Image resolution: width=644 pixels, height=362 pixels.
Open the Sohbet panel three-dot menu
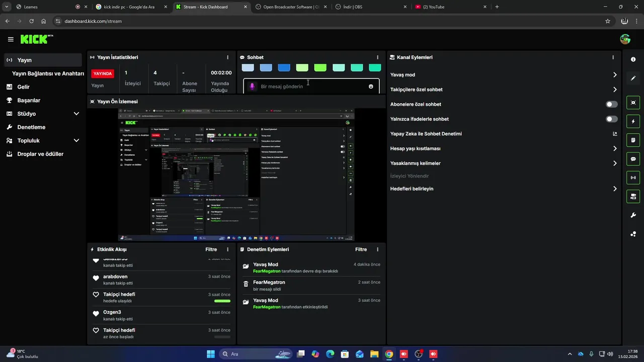coord(377,57)
